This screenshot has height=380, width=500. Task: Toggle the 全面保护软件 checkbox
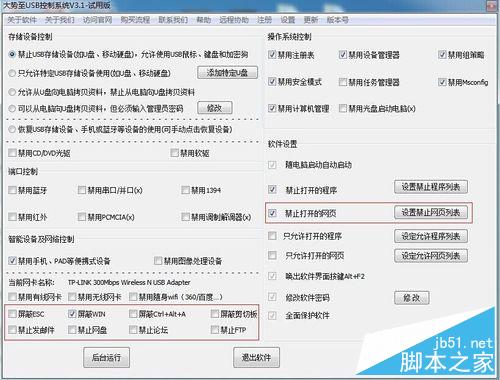tap(272, 315)
